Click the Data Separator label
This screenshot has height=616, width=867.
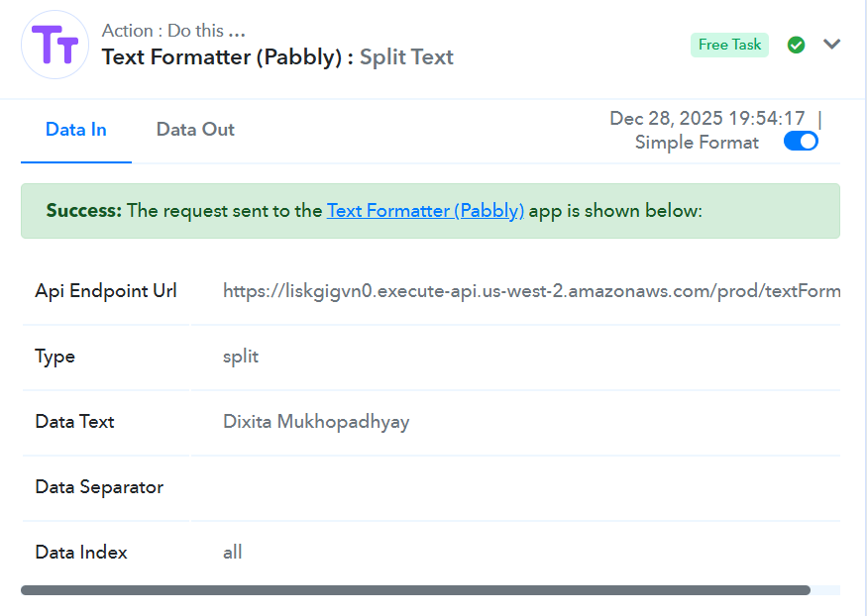[x=99, y=487]
